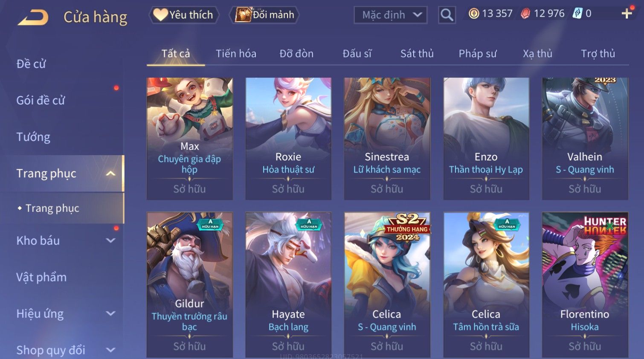Collapse the Trang phục sidebar section
Screen dimensions: 644x359
click(110, 174)
